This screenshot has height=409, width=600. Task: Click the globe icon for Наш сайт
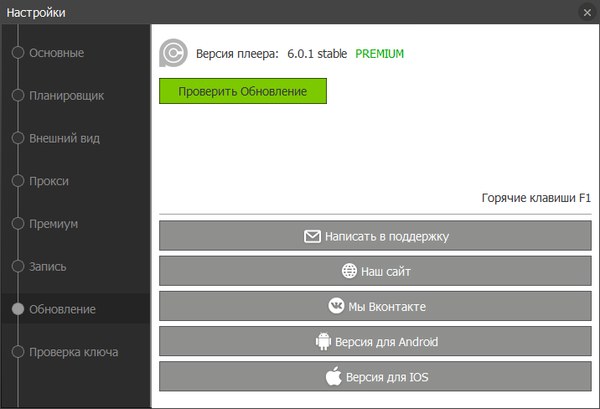pos(349,271)
